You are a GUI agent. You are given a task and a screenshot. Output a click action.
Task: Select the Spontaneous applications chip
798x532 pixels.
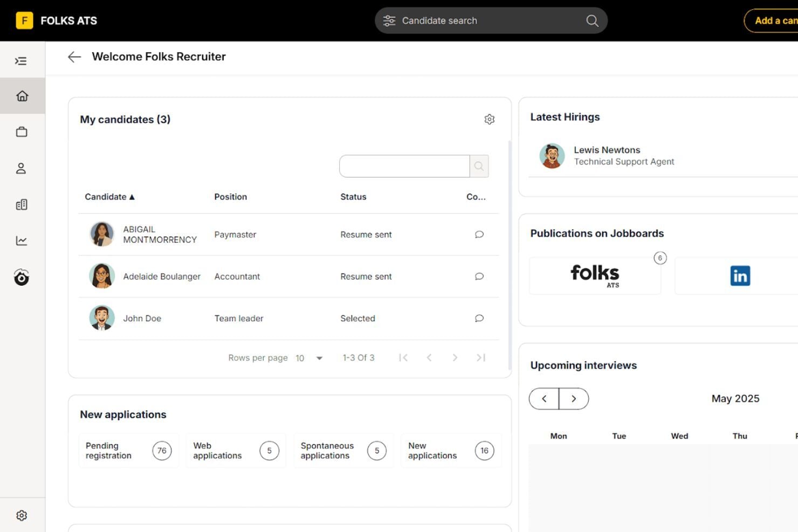pos(343,451)
